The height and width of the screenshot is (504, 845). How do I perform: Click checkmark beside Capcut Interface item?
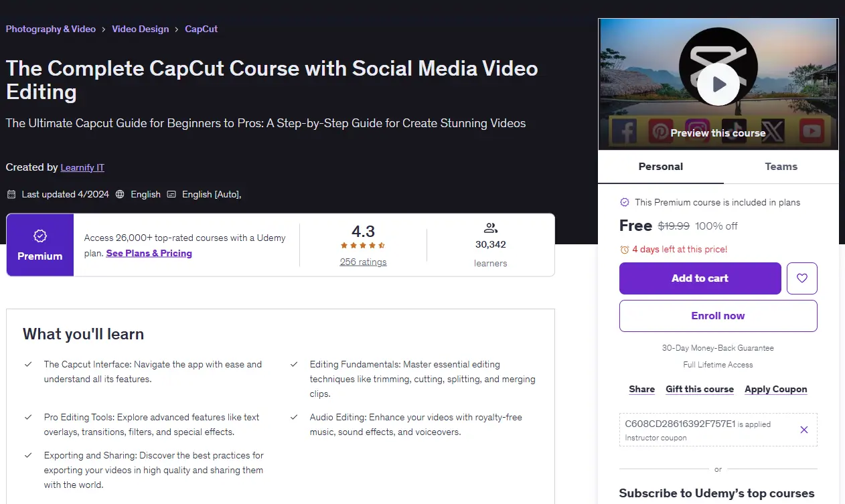pyautogui.click(x=28, y=364)
